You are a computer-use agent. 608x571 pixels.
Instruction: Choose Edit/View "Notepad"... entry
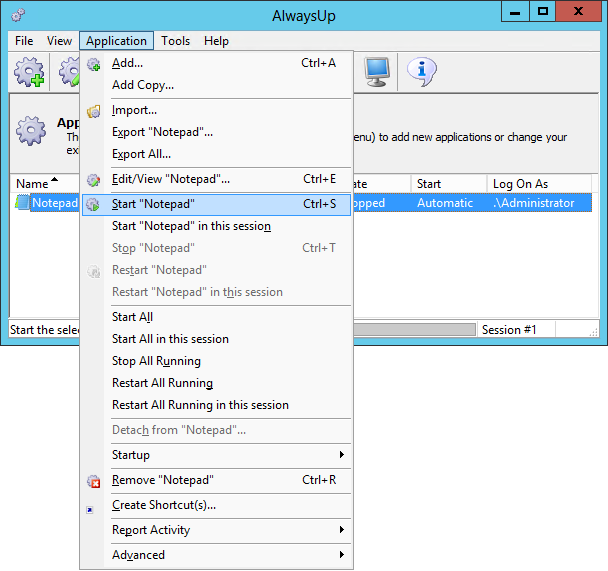tap(216, 179)
